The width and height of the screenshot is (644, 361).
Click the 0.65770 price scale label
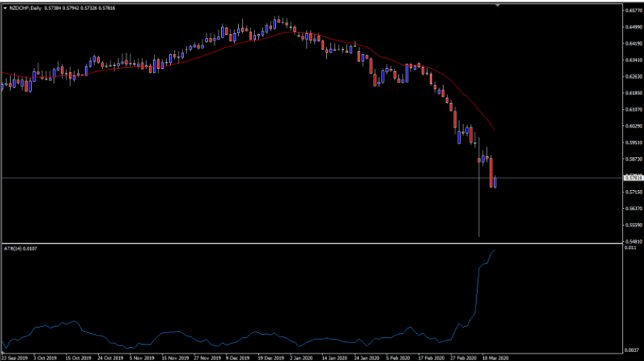pyautogui.click(x=632, y=11)
